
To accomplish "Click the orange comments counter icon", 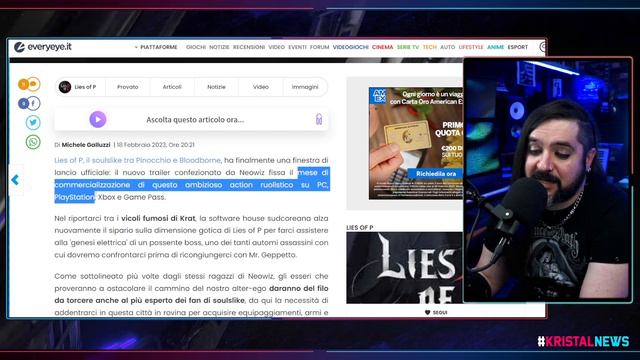I will [29, 84].
